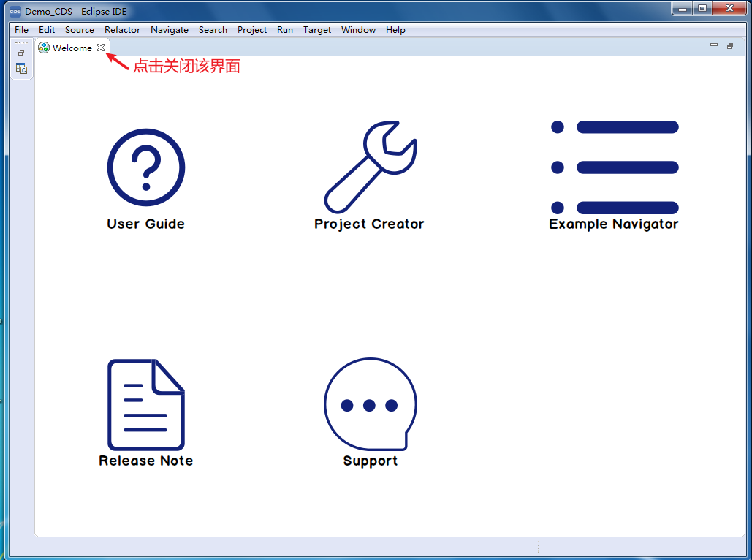Viewport: 752px width, 560px height.
Task: Select the Welcome tab
Action: pos(72,48)
